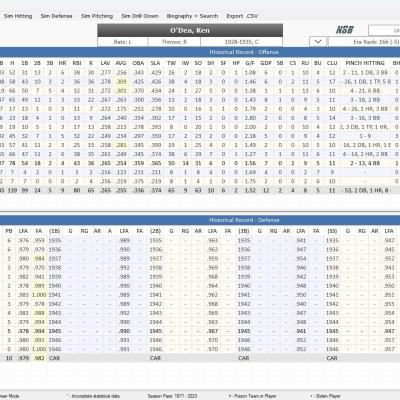Click the O'Dea, Ken player name header
Image resolution: width=400 pixels, height=400 pixels.
(190, 30)
